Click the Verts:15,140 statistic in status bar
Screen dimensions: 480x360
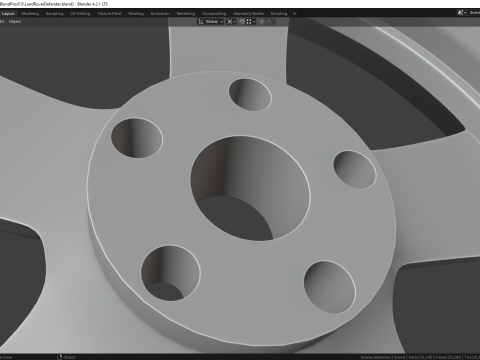coord(422,357)
